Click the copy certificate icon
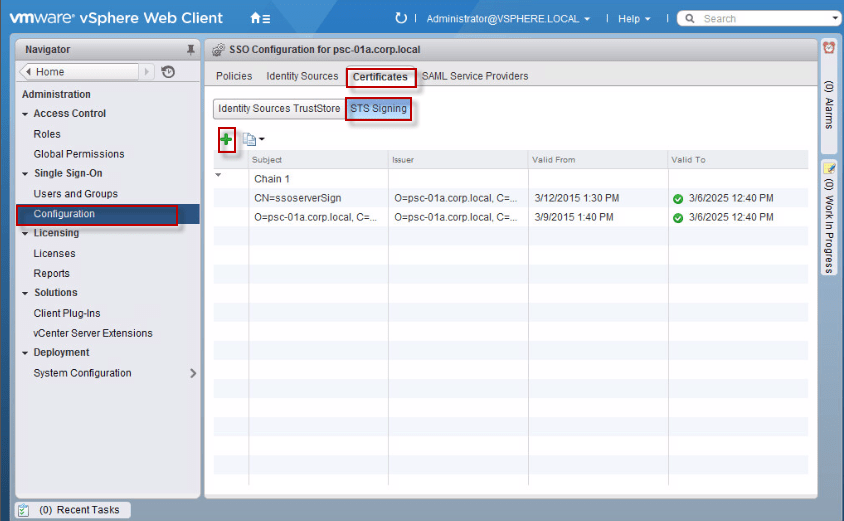Screen dimensions: 844x521 coord(249,139)
